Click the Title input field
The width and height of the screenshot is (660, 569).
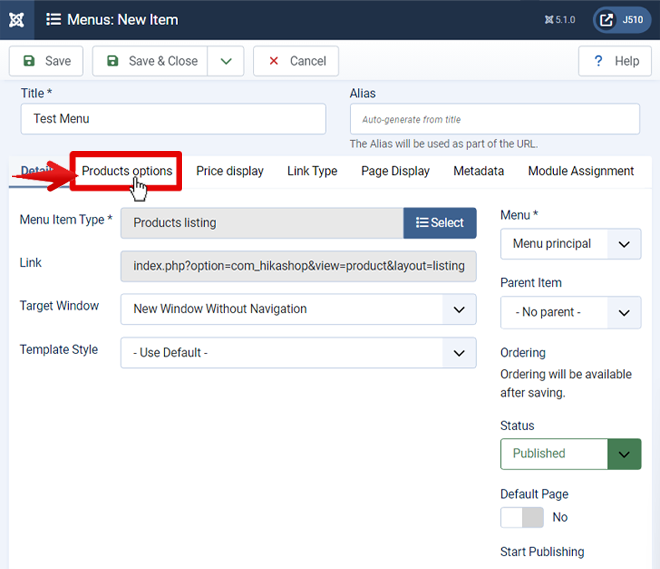[x=173, y=119]
